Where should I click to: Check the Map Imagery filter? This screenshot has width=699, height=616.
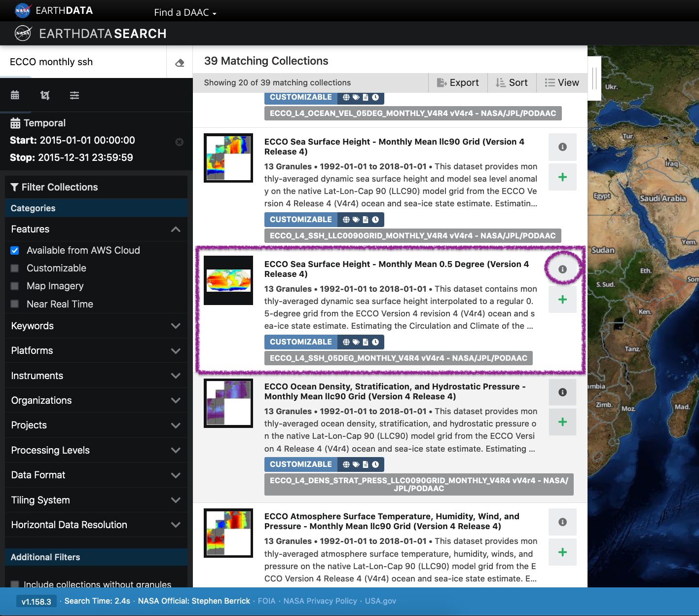tap(15, 286)
